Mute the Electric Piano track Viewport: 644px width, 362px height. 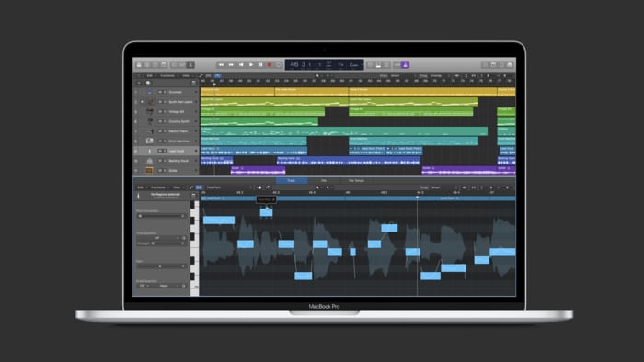point(160,131)
